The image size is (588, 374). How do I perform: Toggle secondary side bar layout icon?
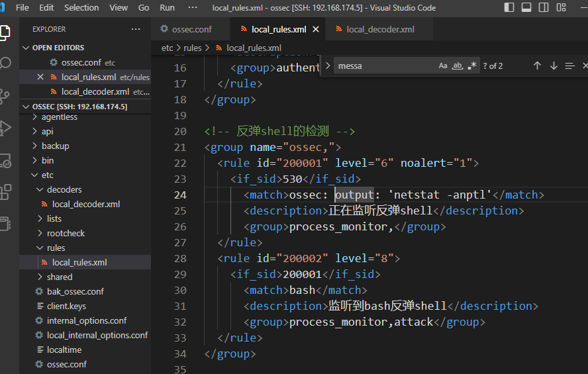(544, 7)
